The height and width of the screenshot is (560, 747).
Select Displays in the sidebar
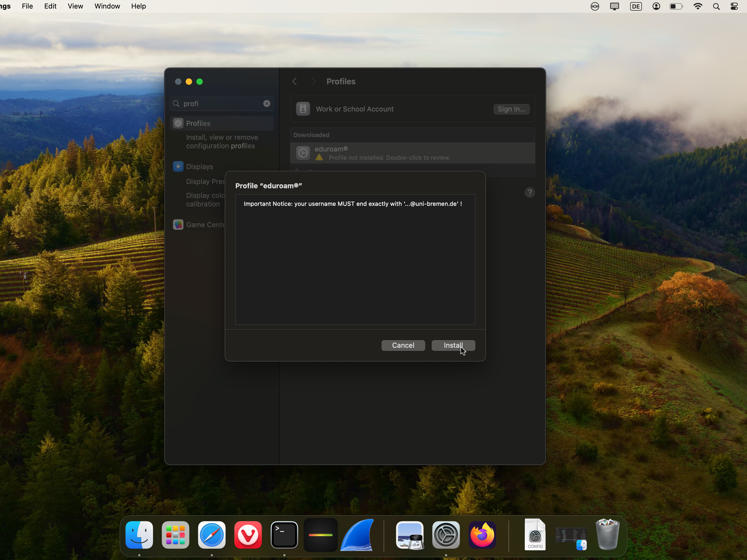(199, 166)
